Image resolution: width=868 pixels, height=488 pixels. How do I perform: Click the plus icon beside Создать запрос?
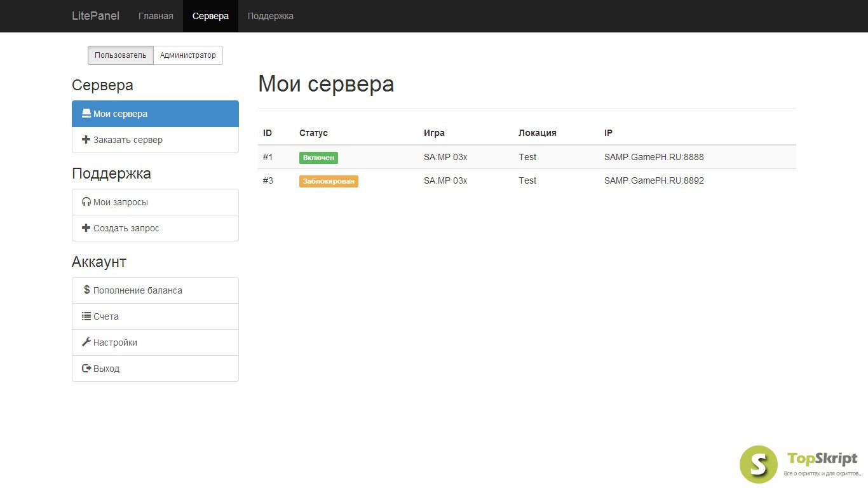pos(86,228)
